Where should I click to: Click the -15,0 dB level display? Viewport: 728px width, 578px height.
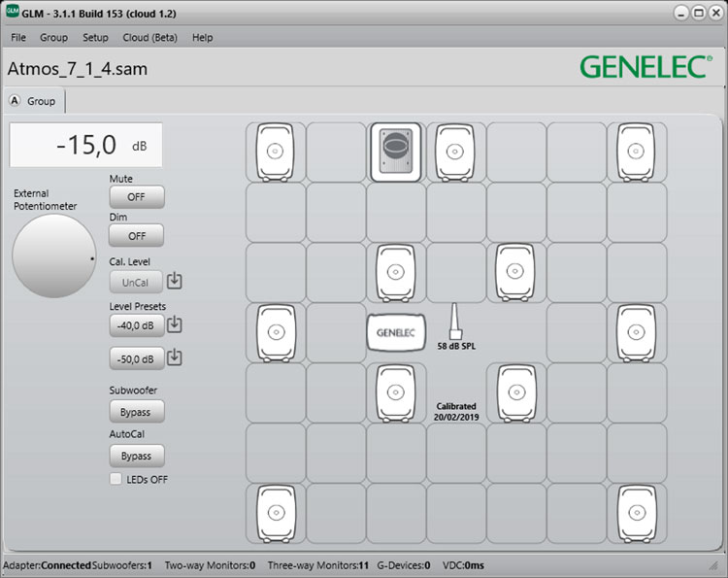click(x=85, y=145)
